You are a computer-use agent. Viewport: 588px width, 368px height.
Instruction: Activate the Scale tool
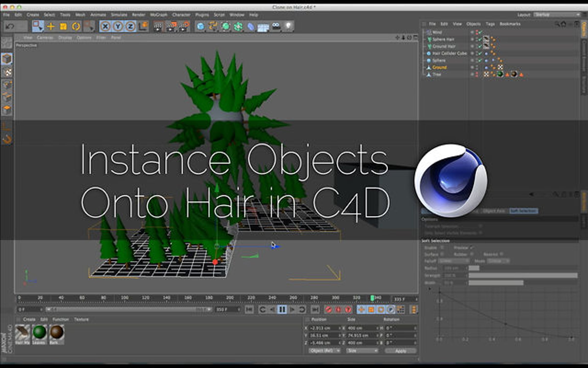coord(63,26)
